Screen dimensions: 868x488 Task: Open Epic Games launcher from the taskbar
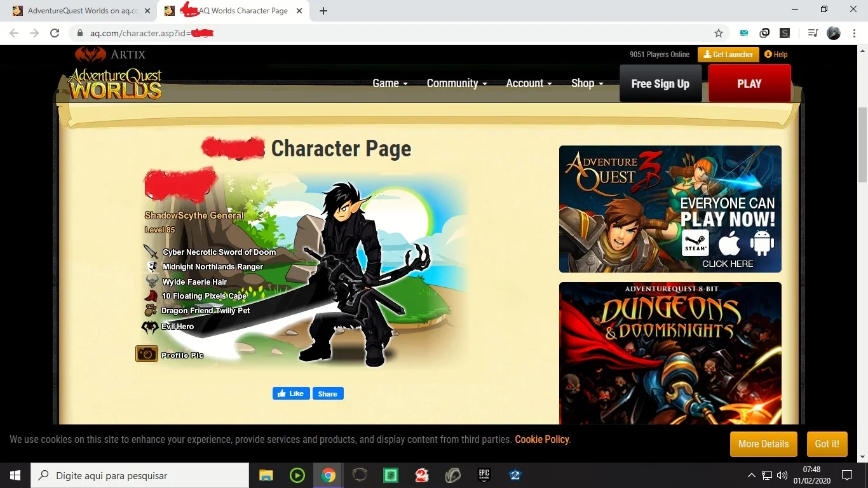484,475
